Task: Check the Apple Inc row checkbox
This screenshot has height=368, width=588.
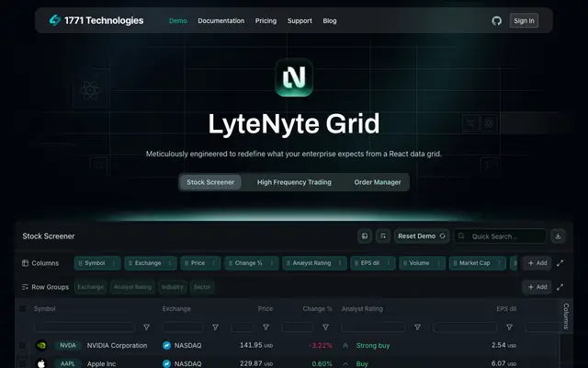Action: pos(22,363)
